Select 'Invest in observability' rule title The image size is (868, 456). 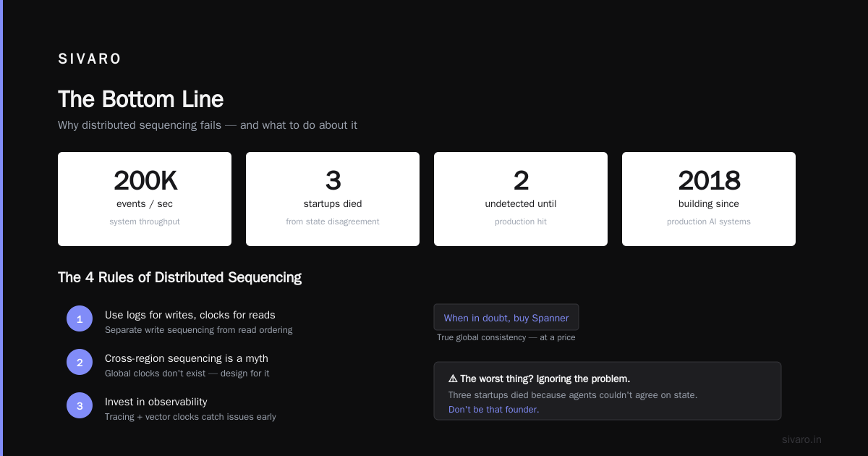click(156, 402)
